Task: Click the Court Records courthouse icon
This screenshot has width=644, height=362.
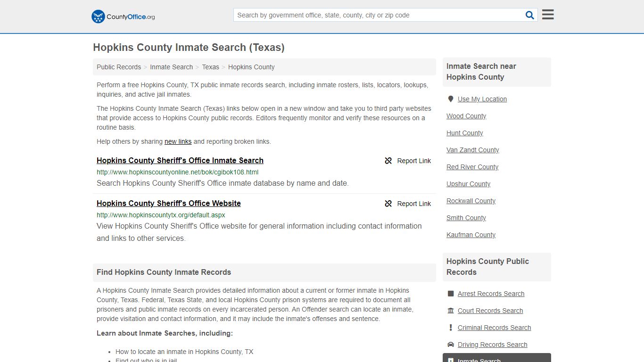Action: coord(451,311)
